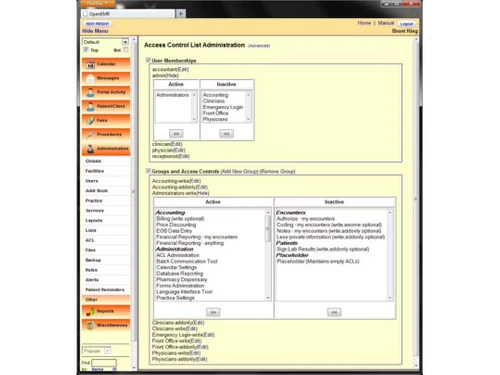The height and width of the screenshot is (375, 500).
Task: Select Sign Lab Results entry
Action: point(323,249)
